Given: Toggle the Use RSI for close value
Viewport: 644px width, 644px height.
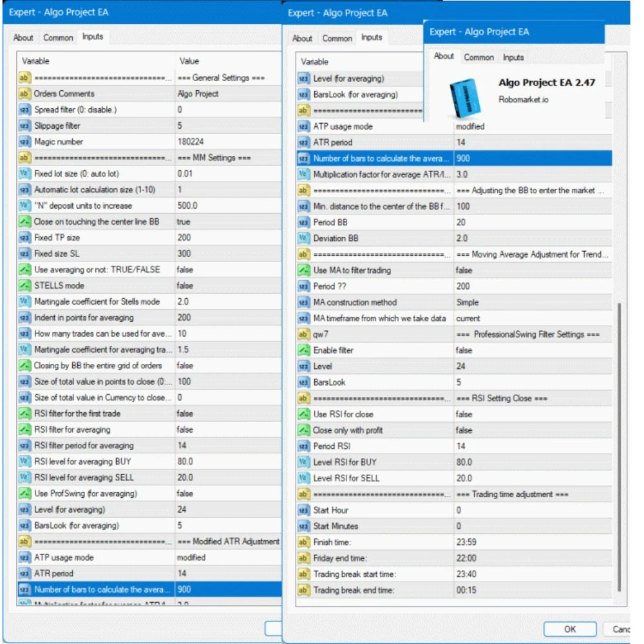Looking at the screenshot, I should pos(533,414).
